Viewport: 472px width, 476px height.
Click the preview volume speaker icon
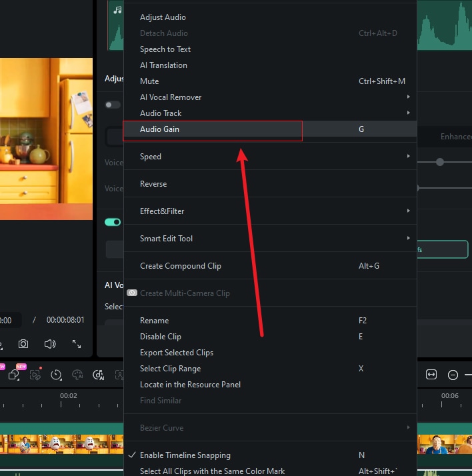point(50,344)
